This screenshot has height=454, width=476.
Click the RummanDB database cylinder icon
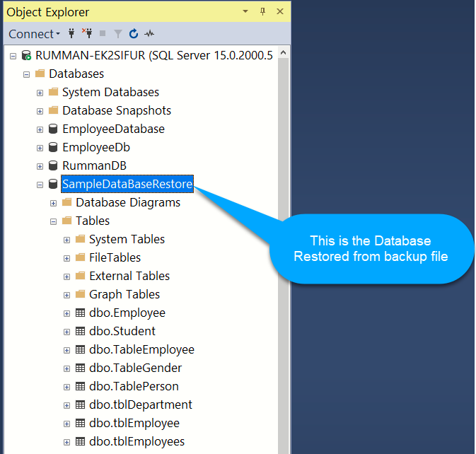tap(53, 165)
